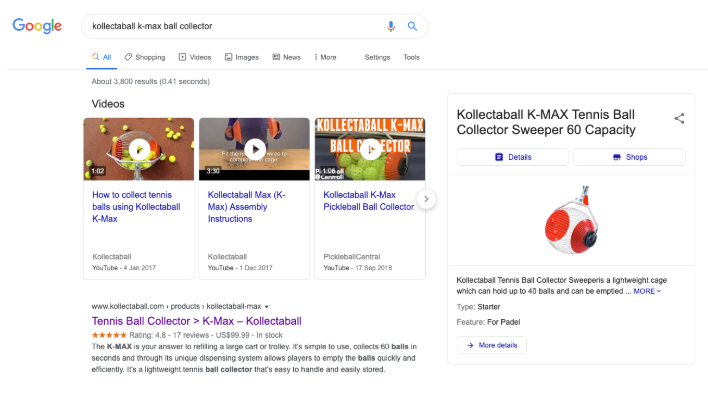
Task: Open 'How to collect tennis balls using Kollectaball K-Max'
Action: pos(136,207)
